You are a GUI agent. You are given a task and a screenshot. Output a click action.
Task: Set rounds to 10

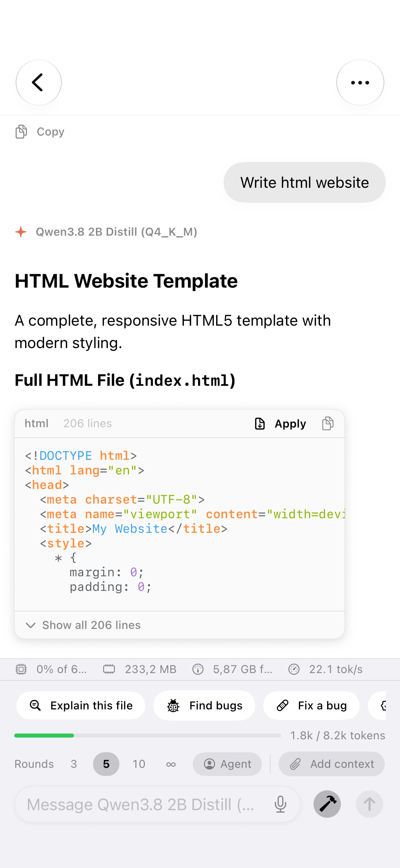(x=139, y=764)
